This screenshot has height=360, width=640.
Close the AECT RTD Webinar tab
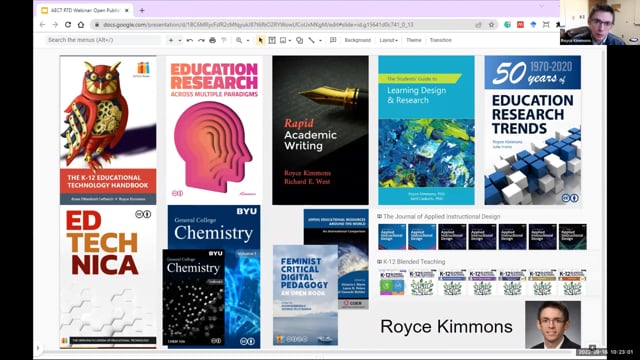coord(127,11)
